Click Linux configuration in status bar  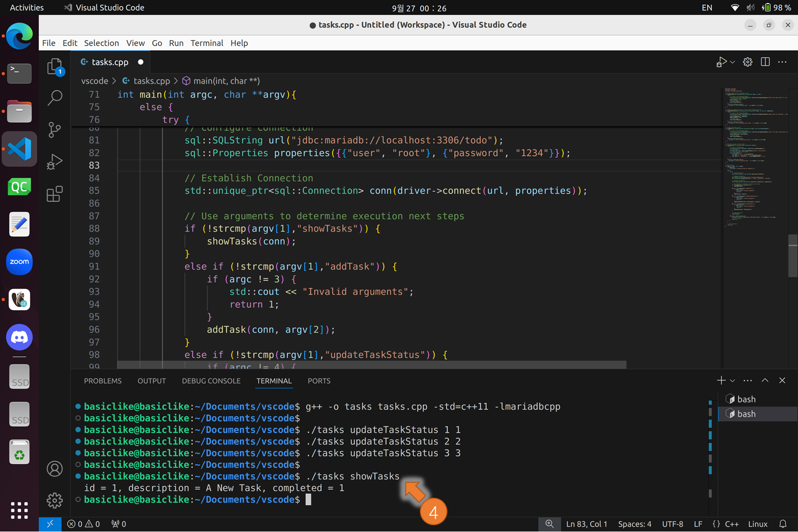(x=758, y=524)
